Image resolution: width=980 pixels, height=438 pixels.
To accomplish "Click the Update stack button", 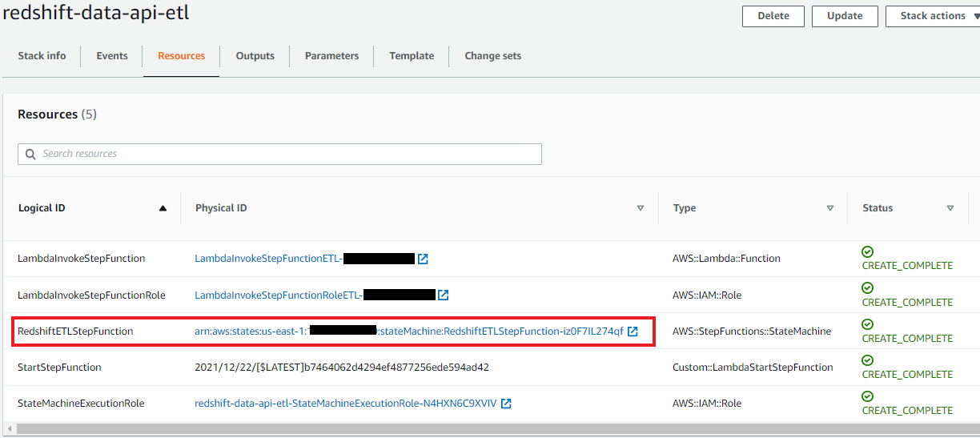I will point(845,16).
